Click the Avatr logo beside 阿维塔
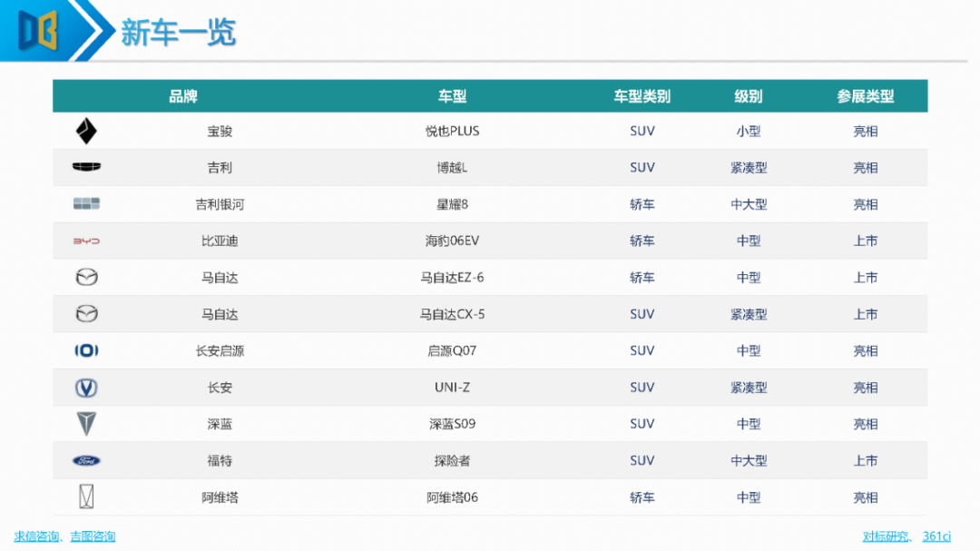Image resolution: width=980 pixels, height=551 pixels. tap(86, 497)
